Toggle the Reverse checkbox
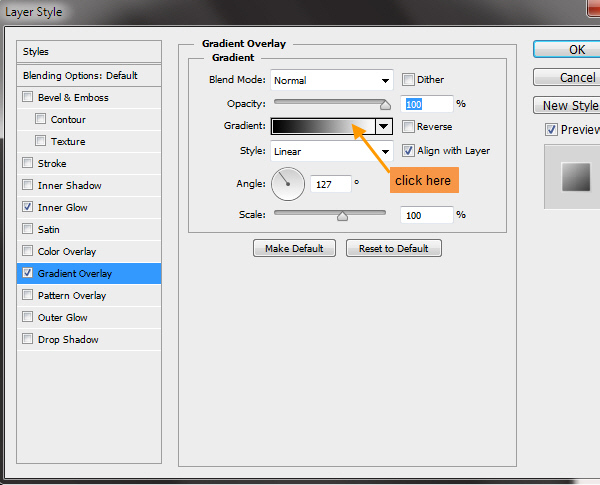The height and width of the screenshot is (485, 600). click(x=409, y=127)
